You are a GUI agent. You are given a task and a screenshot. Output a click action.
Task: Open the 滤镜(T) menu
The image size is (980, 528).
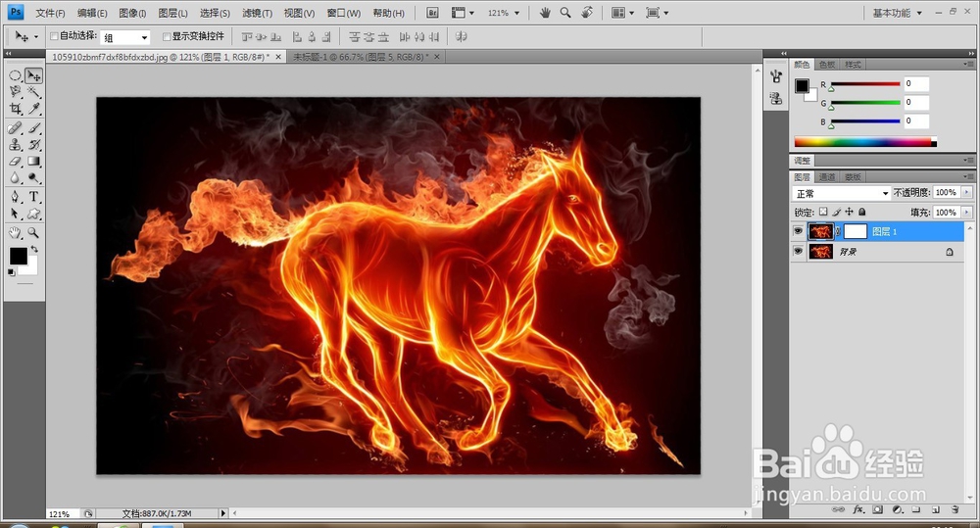coord(257,13)
